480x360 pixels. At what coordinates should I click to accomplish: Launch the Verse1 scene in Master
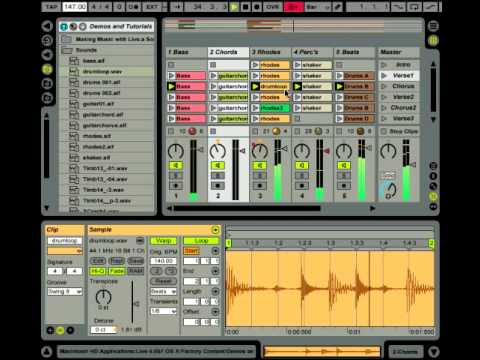pyautogui.click(x=399, y=76)
